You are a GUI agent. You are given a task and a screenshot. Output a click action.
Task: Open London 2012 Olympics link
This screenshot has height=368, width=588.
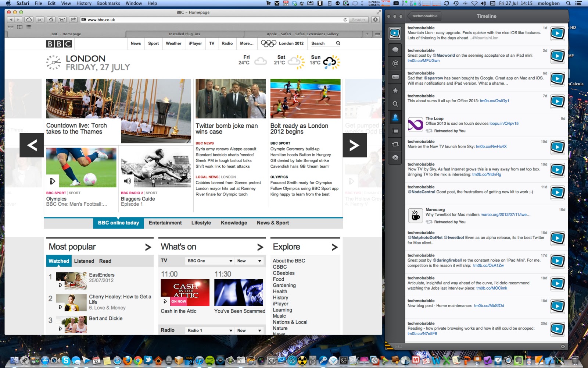pos(282,43)
